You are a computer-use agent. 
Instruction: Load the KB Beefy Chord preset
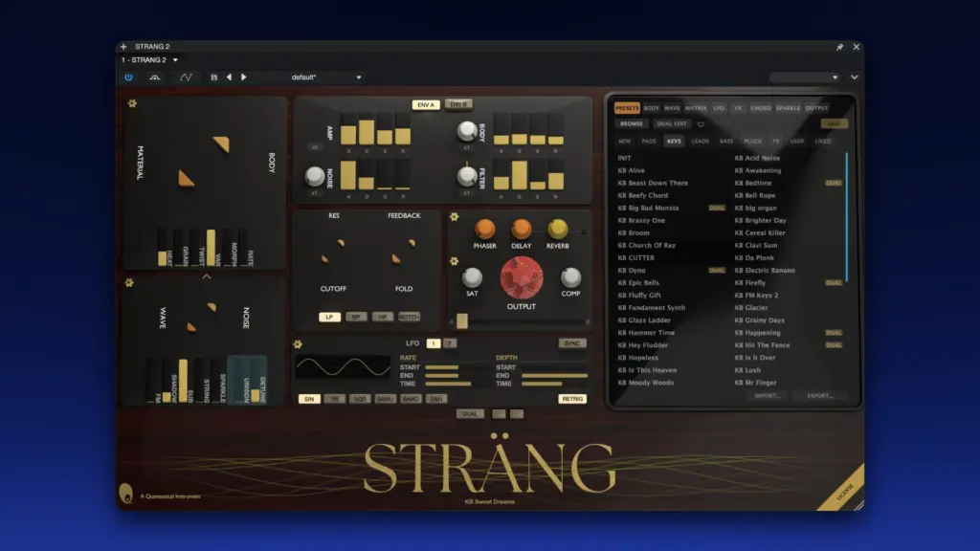point(642,195)
